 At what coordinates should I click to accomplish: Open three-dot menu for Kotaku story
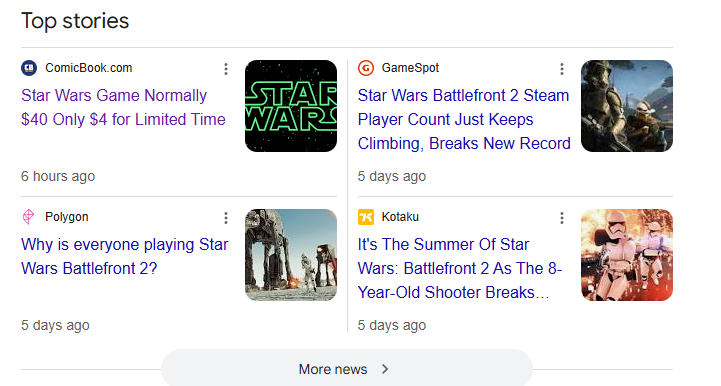[x=562, y=218]
